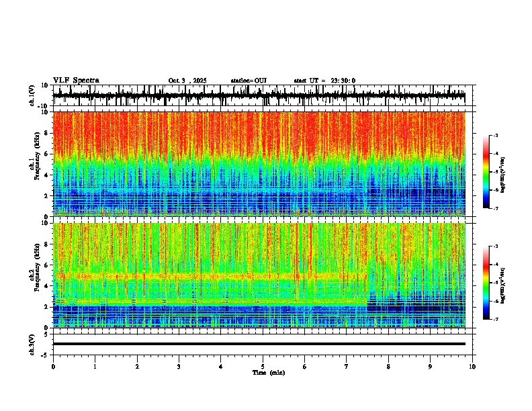Screen dimensions: 532x411
Task: Click the ch.2 5 kHz emission band
Action: tap(210, 276)
